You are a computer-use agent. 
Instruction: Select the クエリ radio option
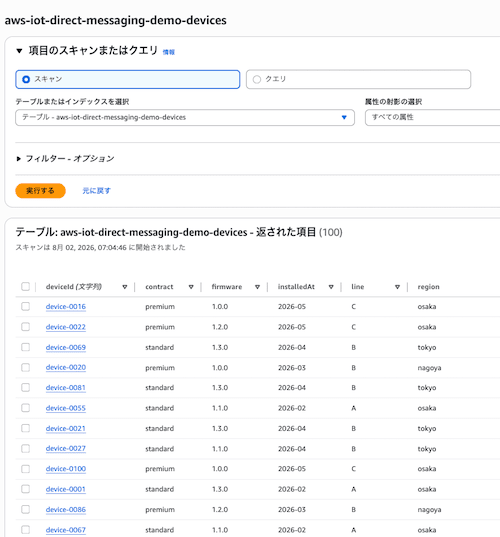358,79
